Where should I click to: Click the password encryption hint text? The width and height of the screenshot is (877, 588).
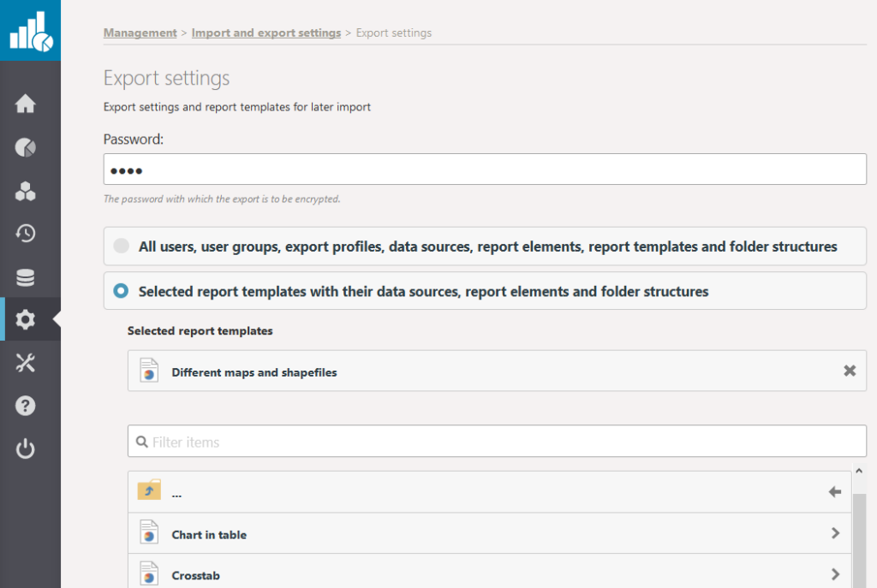(x=222, y=199)
